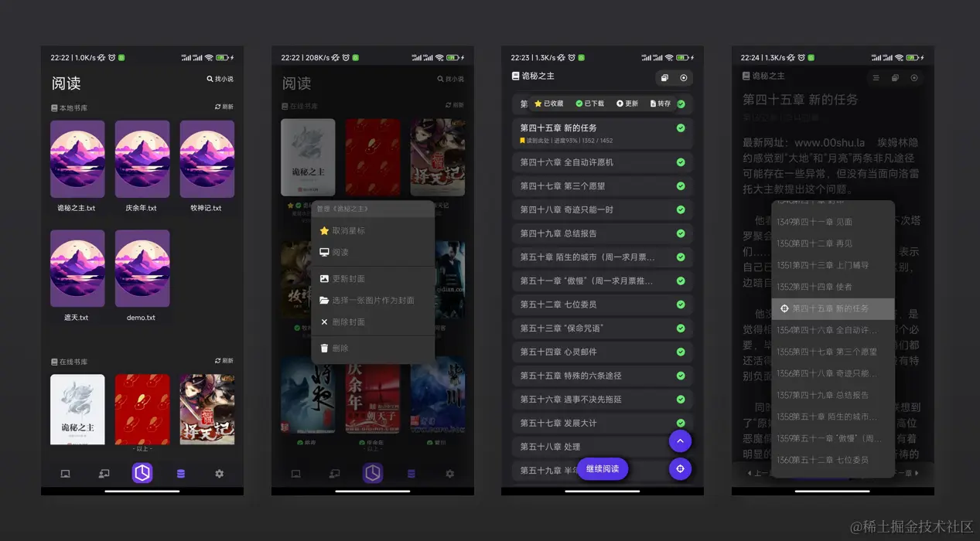The image size is (980, 541).
Task: Open chapter 第四十五章 新的任务 in list
Action: click(x=603, y=133)
